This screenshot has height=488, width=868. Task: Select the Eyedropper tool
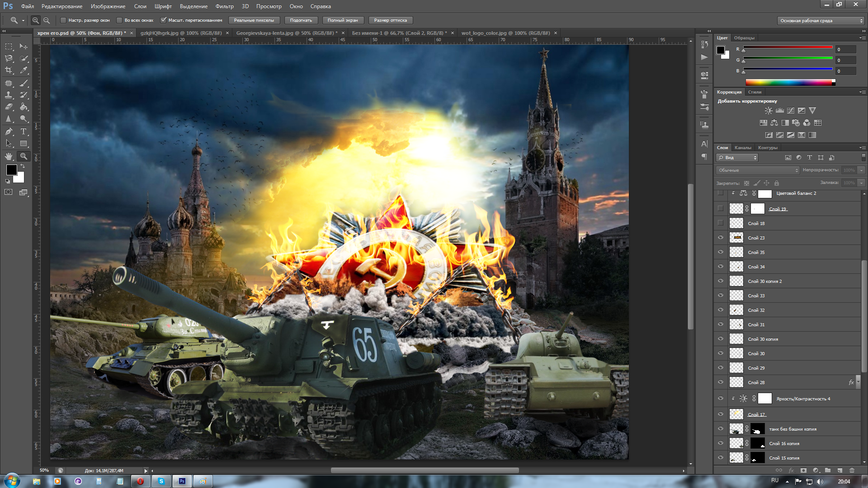tap(24, 70)
